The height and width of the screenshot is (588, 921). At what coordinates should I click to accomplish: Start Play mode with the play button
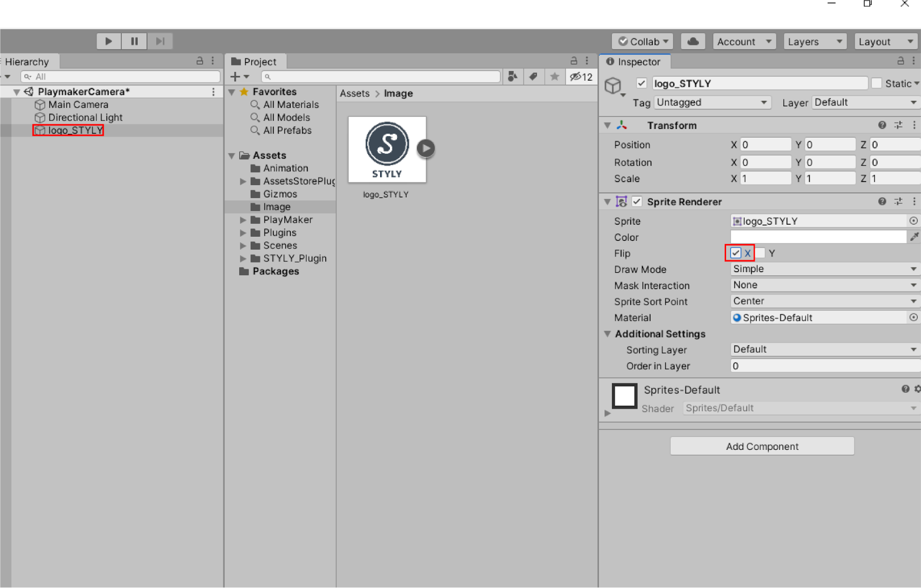[109, 41]
